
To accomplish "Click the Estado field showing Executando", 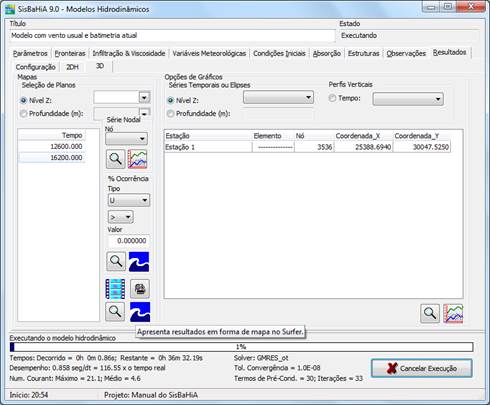I will (x=409, y=35).
